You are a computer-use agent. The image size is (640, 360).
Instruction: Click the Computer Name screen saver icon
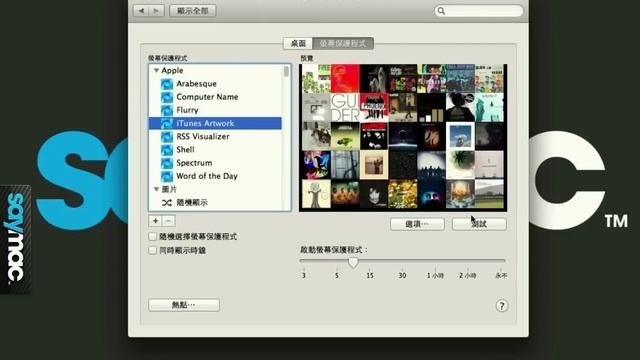(x=167, y=97)
